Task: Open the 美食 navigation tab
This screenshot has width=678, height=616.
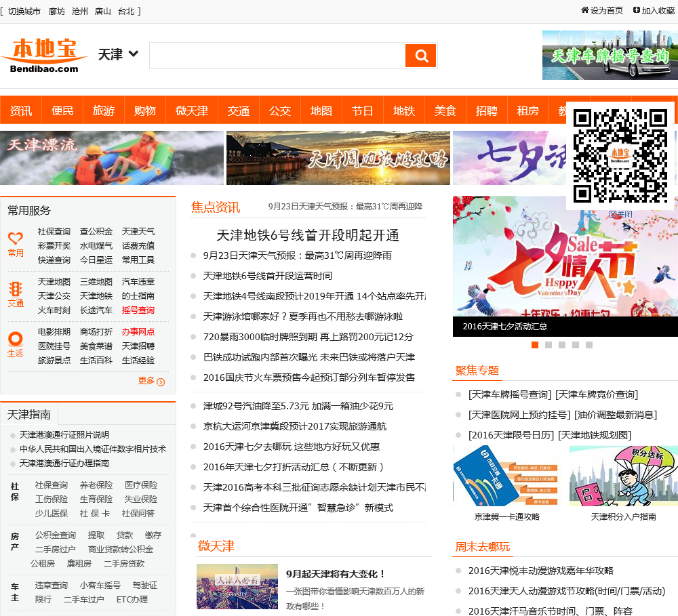Action: (x=445, y=111)
